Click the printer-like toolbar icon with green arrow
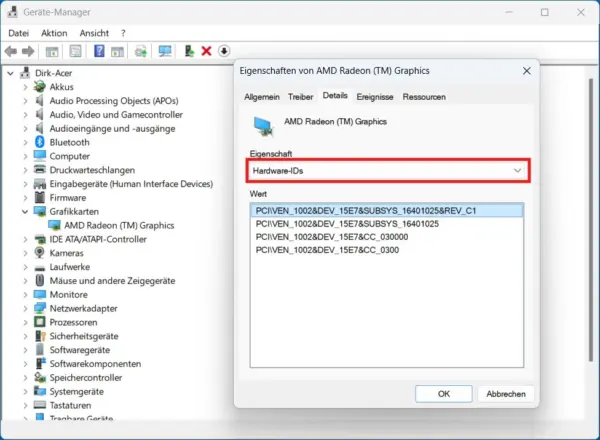Viewport: 600px width, 440px height. pyautogui.click(x=140, y=51)
